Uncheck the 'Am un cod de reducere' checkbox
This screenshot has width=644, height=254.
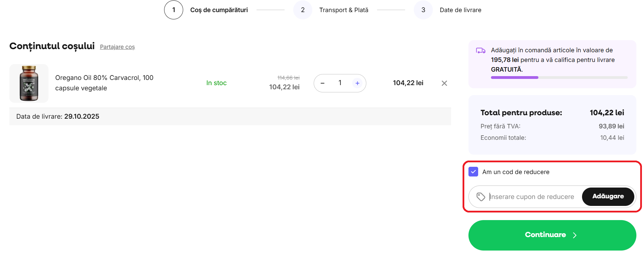tap(473, 172)
